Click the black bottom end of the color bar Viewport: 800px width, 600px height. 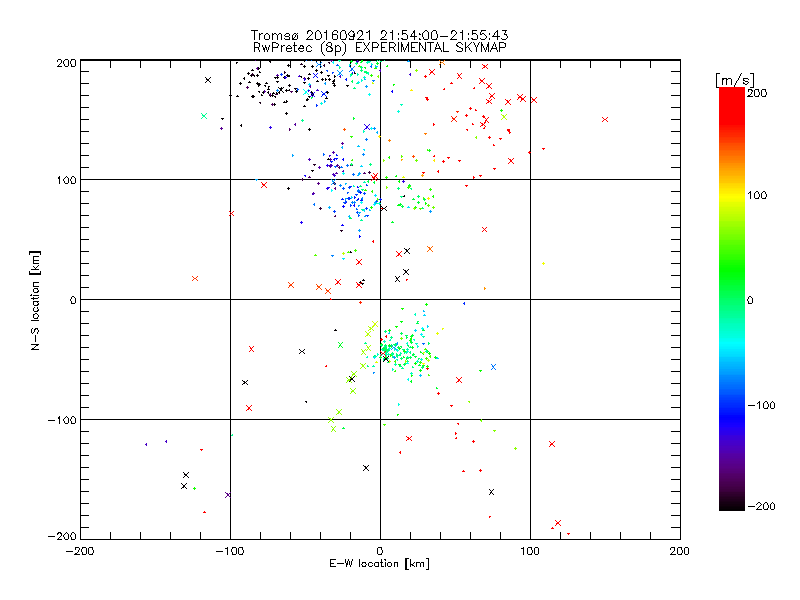[x=732, y=503]
